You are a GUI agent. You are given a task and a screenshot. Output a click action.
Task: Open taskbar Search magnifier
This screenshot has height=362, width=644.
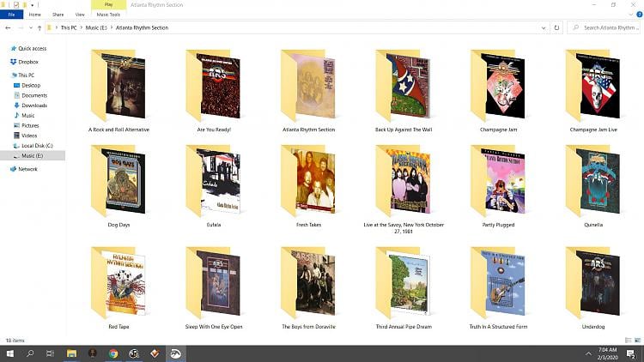point(30,353)
